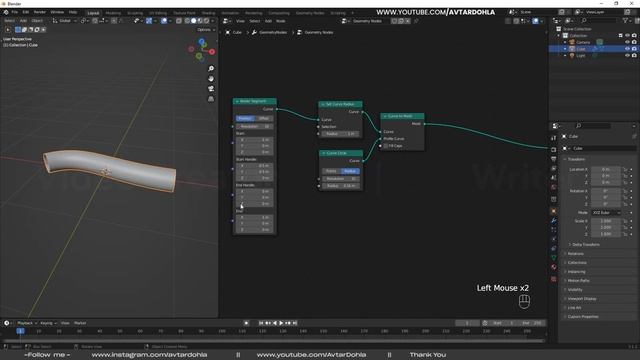Open the View Layer properties tab icon

pos(553,169)
